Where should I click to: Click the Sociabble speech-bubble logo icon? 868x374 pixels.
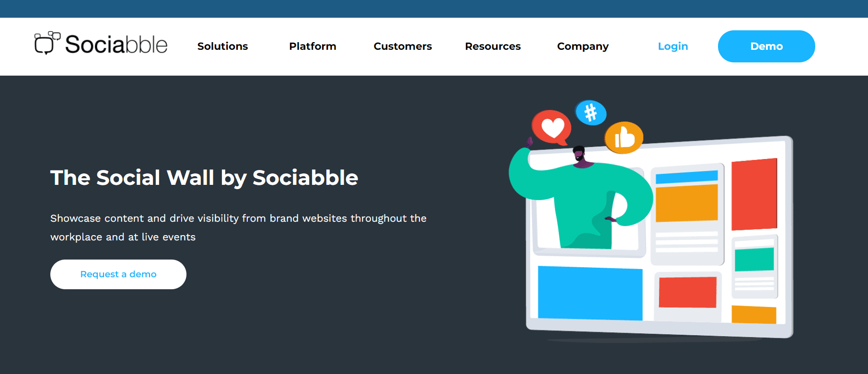click(47, 43)
